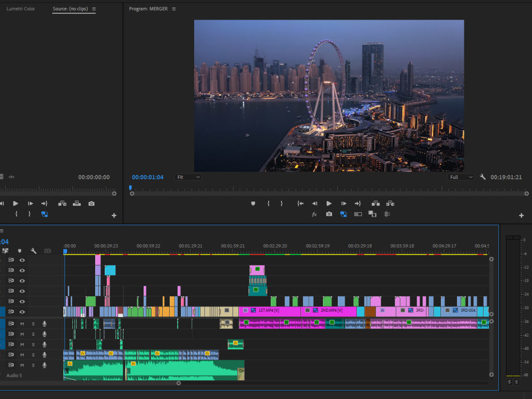Play the MERGER sequence in Program monitor
The width and height of the screenshot is (532, 399).
(x=329, y=204)
